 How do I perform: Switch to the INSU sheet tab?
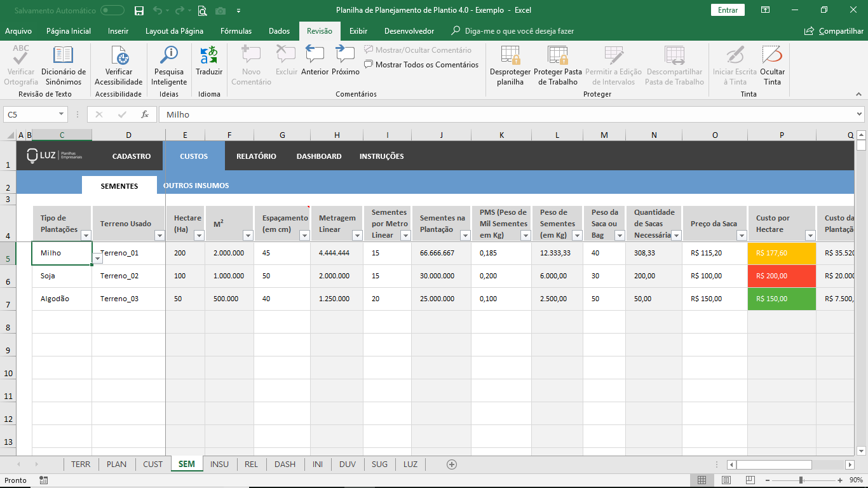(219, 464)
